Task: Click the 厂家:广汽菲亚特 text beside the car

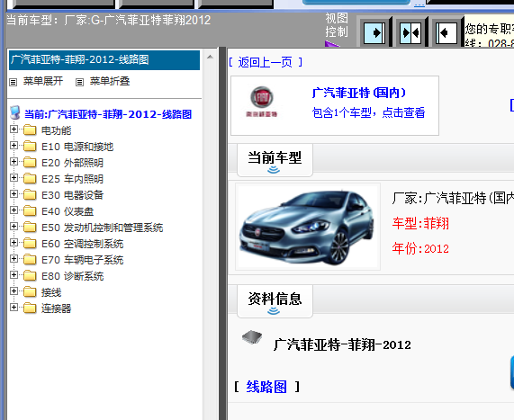Action: coord(453,198)
